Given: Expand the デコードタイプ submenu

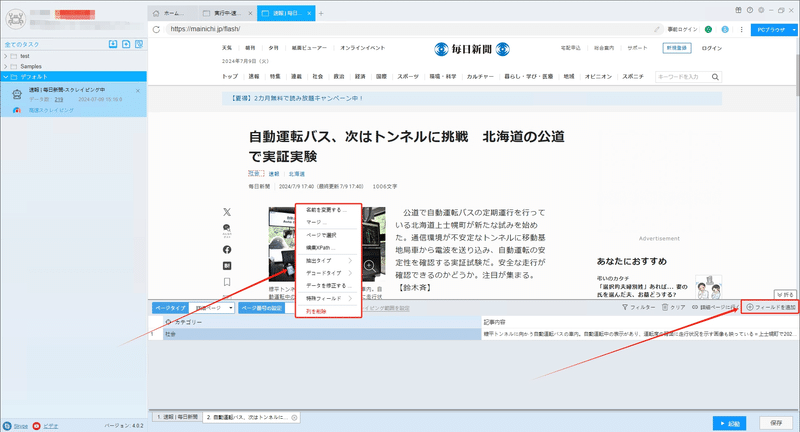Looking at the screenshot, I should point(328,273).
